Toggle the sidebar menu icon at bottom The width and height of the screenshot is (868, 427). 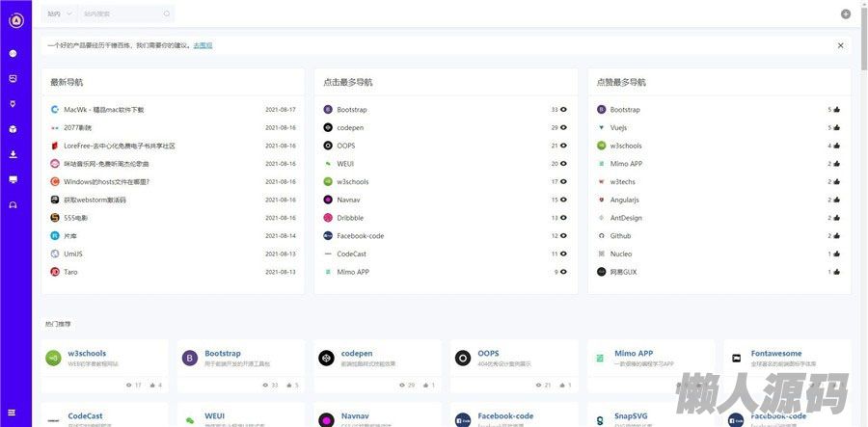(13, 413)
